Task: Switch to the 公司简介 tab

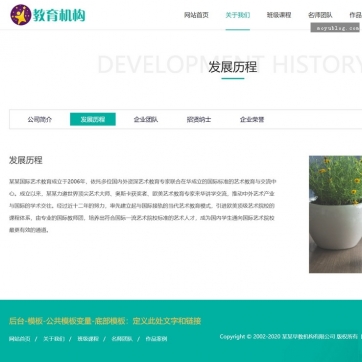Action: [40, 119]
